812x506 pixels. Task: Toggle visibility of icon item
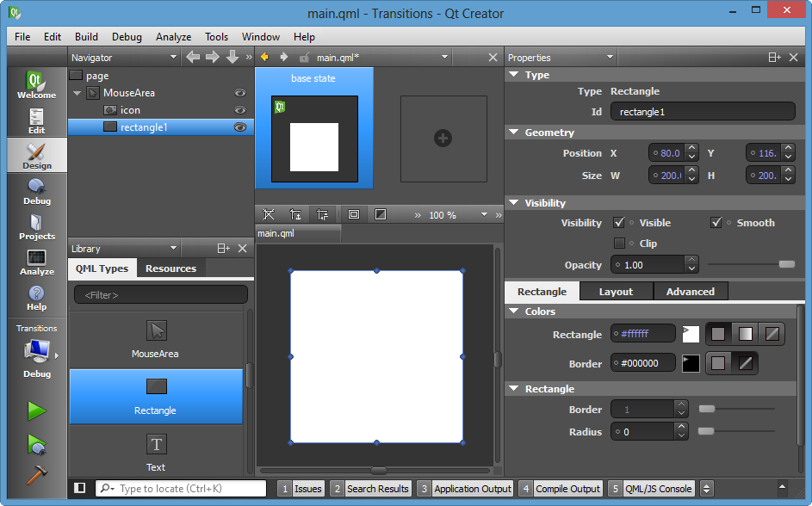pyautogui.click(x=239, y=110)
